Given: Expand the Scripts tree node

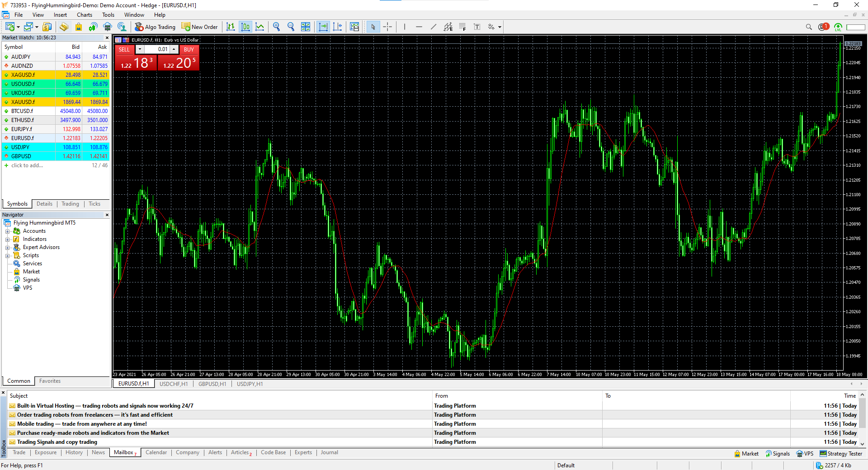Looking at the screenshot, I should [x=7, y=256].
